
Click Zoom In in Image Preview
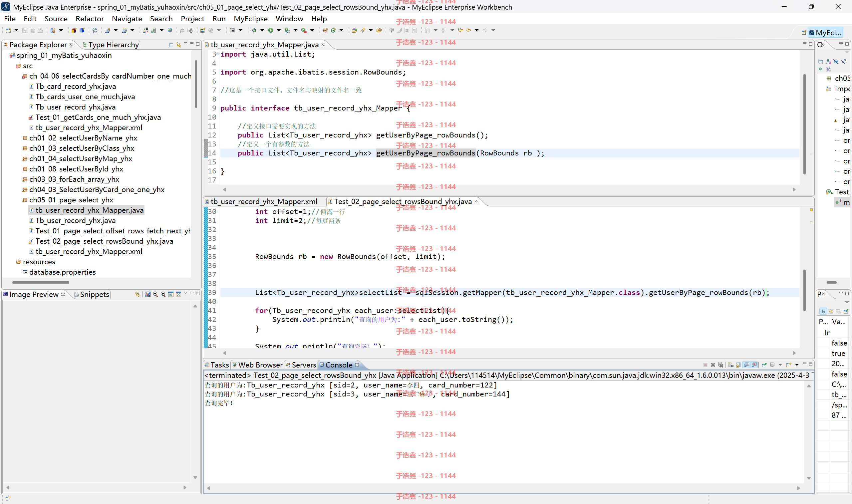(x=163, y=295)
